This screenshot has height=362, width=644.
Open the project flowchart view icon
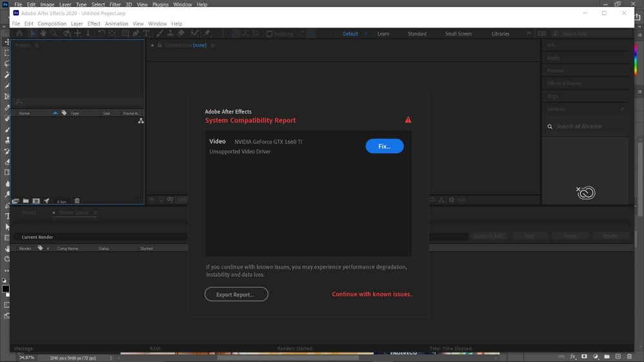[141, 120]
